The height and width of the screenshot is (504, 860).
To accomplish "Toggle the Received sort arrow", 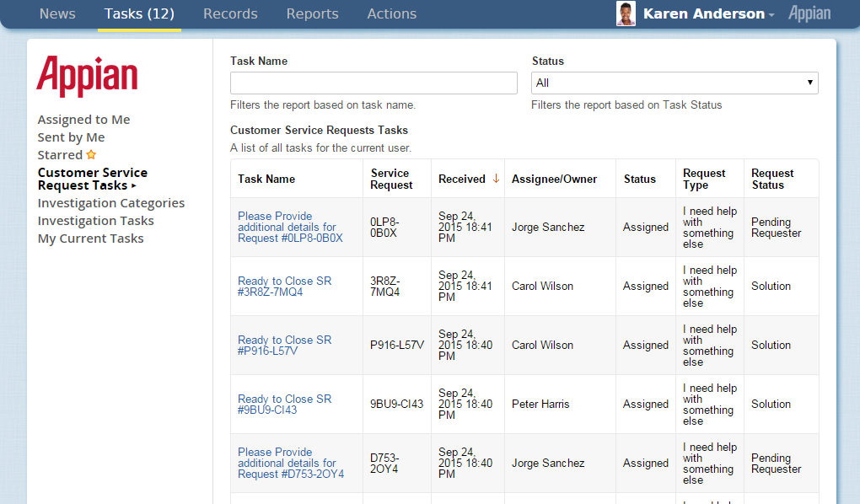I will (x=496, y=179).
